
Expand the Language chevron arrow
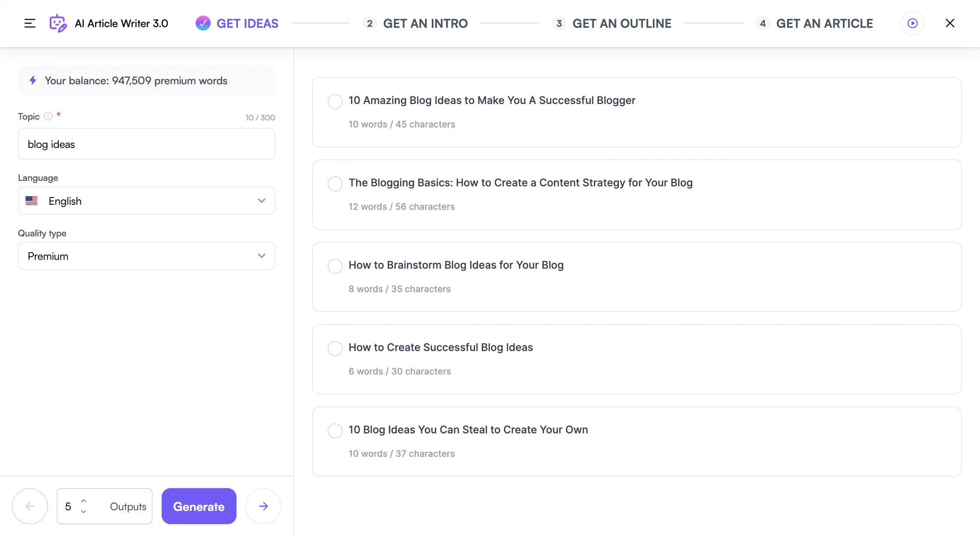click(262, 201)
